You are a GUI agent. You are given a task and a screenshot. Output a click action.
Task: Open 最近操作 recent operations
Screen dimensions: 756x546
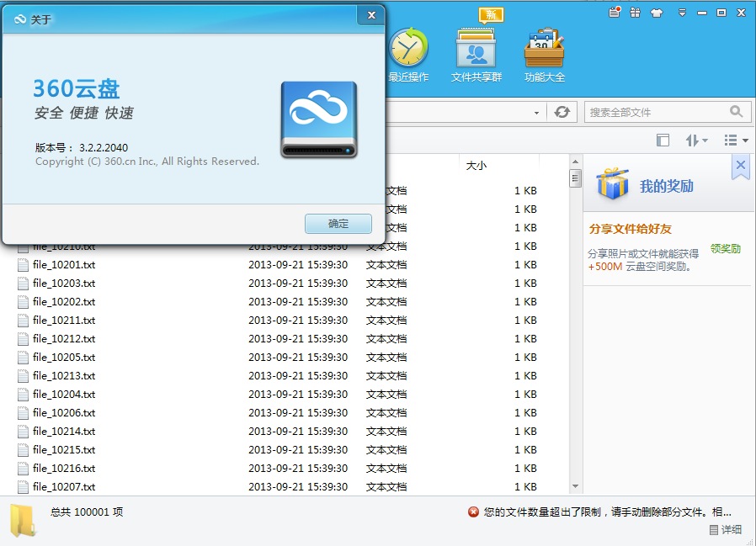(408, 55)
